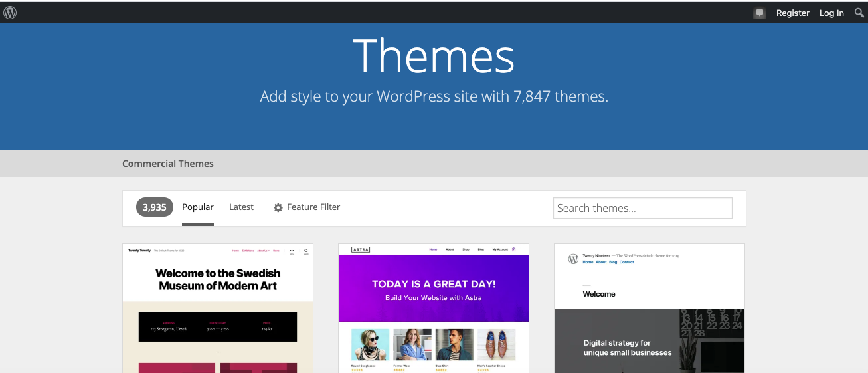
Task: Open search via the top-right magnifier icon
Action: 859,13
